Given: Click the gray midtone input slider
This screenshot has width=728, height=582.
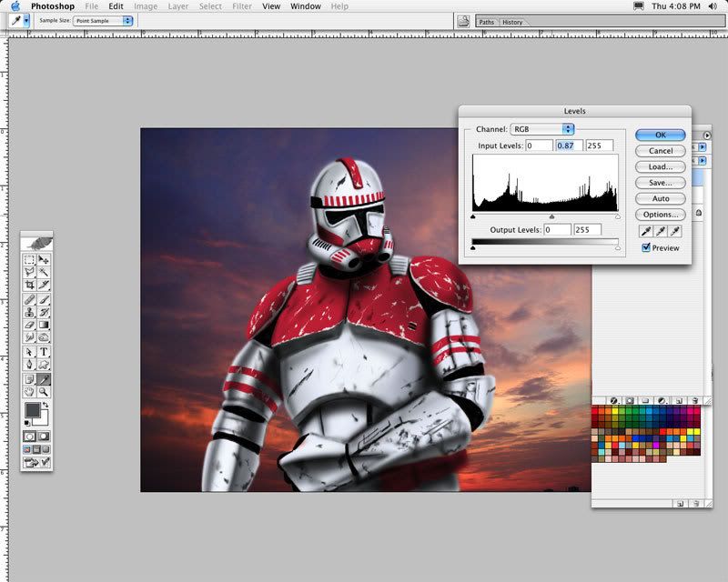Looking at the screenshot, I should pyautogui.click(x=551, y=216).
